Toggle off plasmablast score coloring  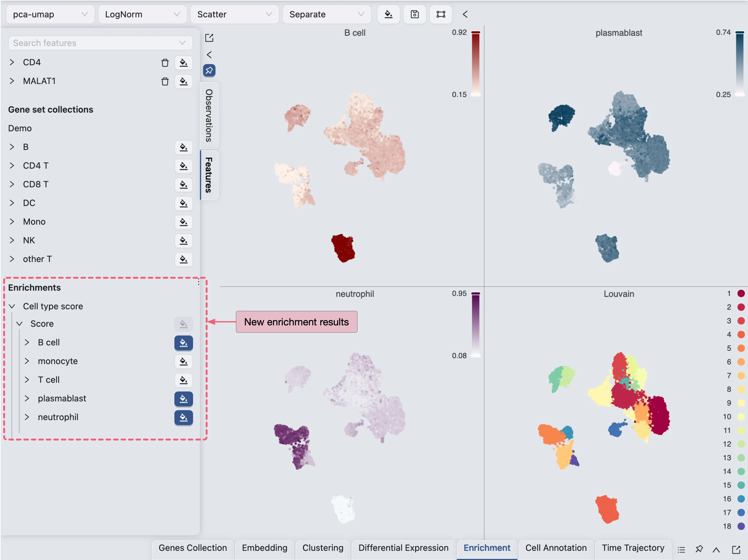[183, 399]
